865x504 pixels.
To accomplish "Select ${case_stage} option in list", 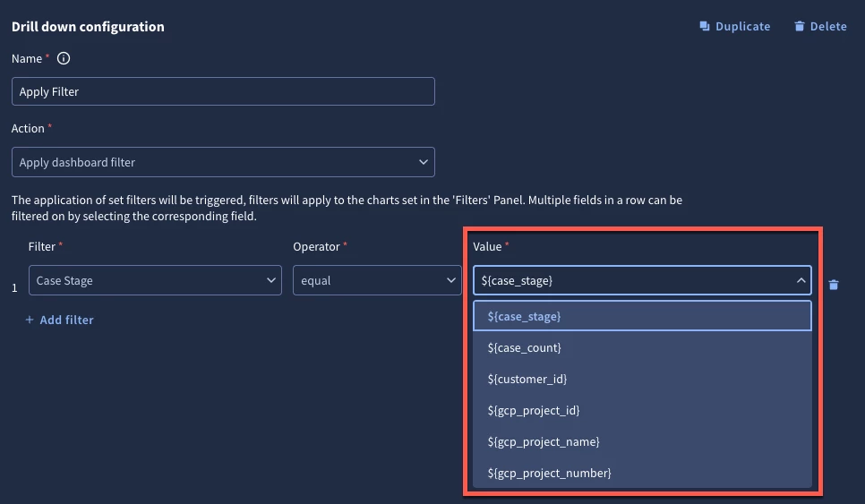I will point(642,316).
